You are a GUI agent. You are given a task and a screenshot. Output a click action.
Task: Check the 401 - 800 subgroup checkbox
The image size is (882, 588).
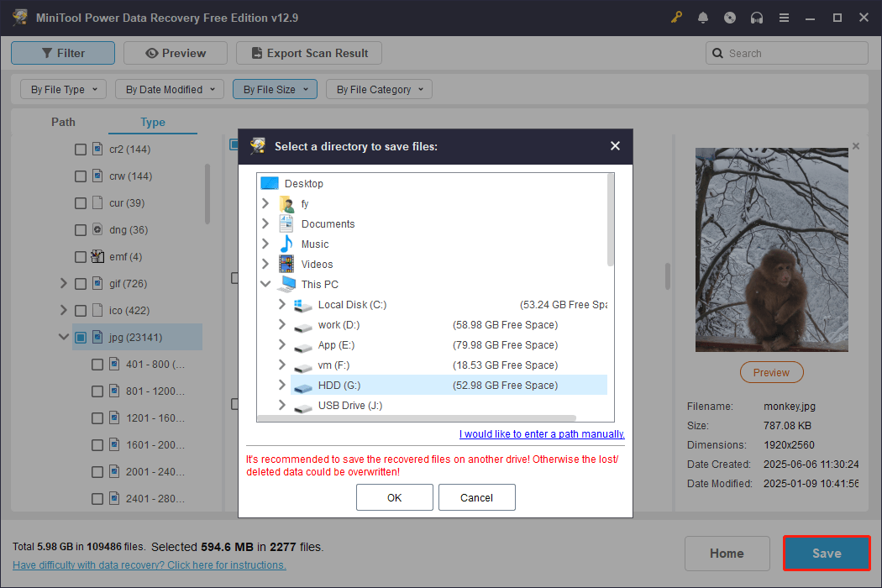[97, 365]
